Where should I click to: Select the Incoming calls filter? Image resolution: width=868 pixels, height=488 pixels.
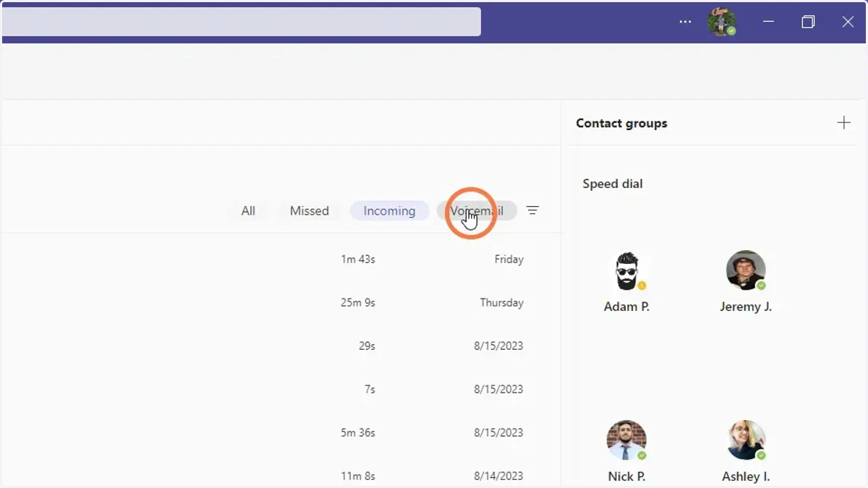coord(389,211)
